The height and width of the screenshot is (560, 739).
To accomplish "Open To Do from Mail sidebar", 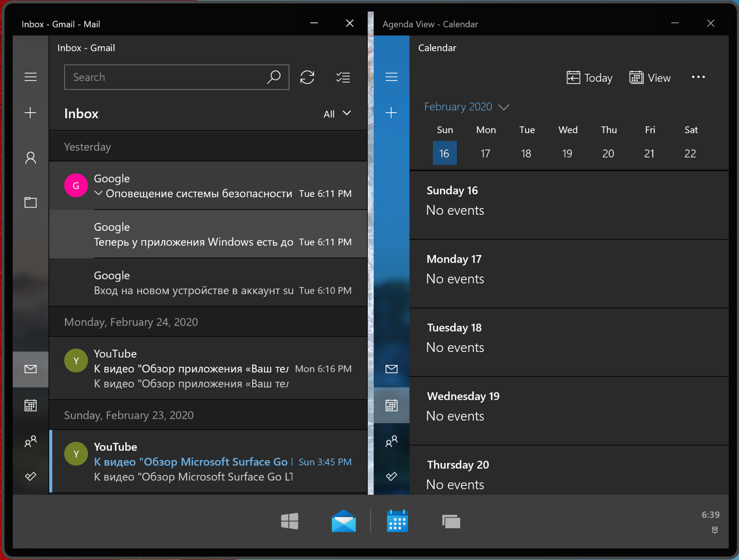I will 31,476.
